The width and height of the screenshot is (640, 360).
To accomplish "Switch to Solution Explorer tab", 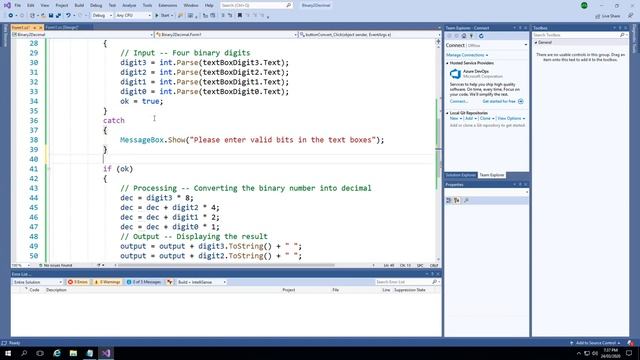I will [460, 175].
